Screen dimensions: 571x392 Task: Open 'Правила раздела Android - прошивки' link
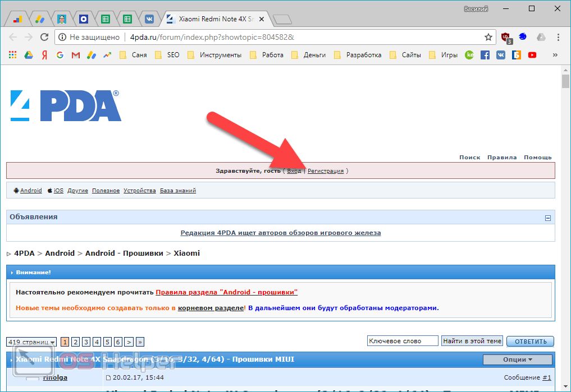pos(226,292)
